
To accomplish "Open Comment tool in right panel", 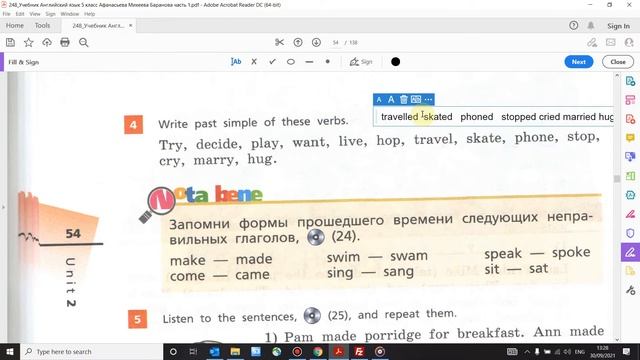I will click(630, 138).
